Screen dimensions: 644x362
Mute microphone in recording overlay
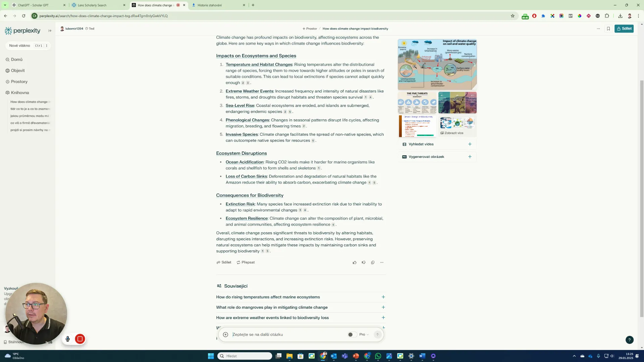pos(68,339)
